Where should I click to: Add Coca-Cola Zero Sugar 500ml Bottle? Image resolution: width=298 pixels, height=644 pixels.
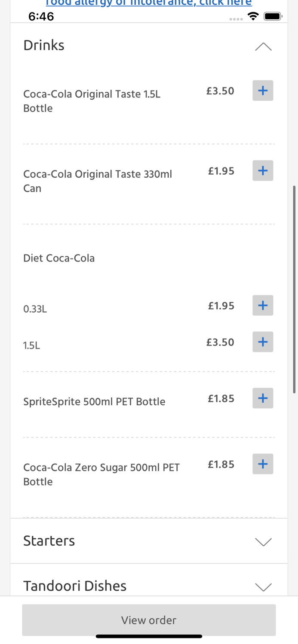(263, 464)
